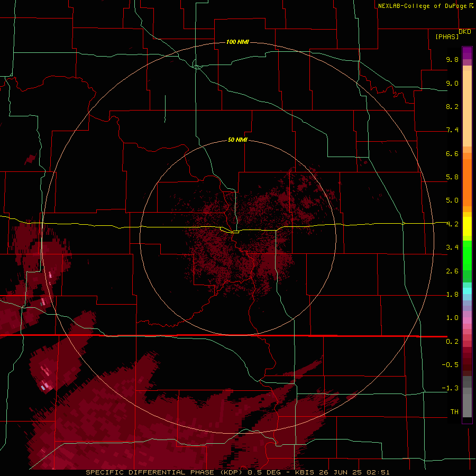The width and height of the screenshot is (476, 476).
Task: Click the 8.2 value on color scale
Action: pos(452,106)
